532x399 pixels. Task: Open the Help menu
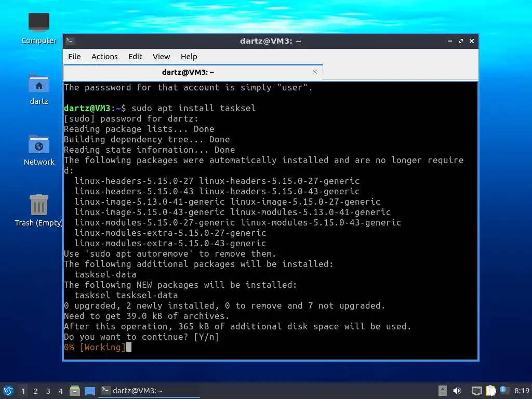[189, 57]
